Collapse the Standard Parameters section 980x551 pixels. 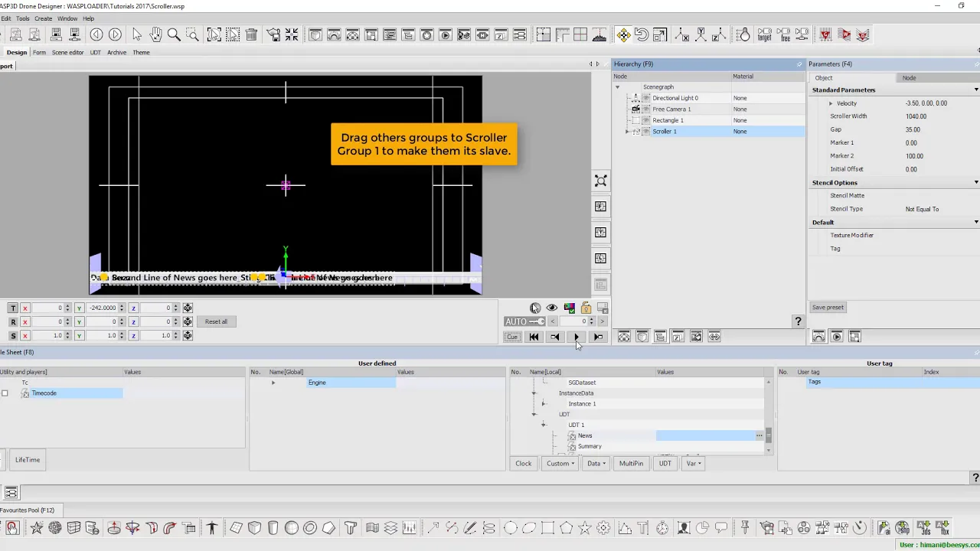(976, 90)
